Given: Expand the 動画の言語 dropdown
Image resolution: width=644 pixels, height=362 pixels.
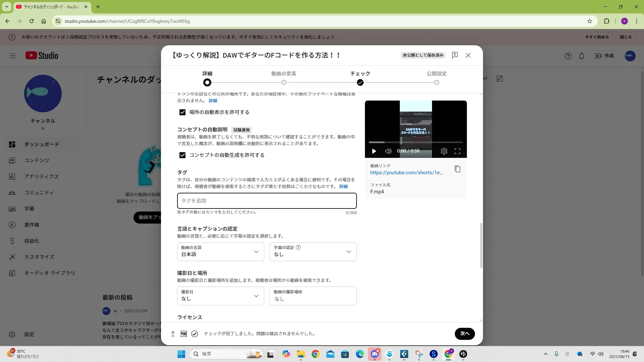Looking at the screenshot, I should tap(220, 252).
